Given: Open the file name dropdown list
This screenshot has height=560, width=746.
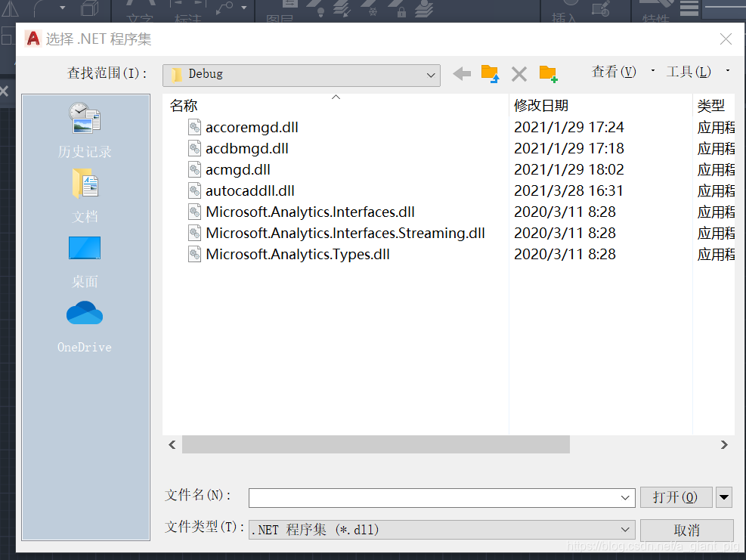Looking at the screenshot, I should point(625,497).
